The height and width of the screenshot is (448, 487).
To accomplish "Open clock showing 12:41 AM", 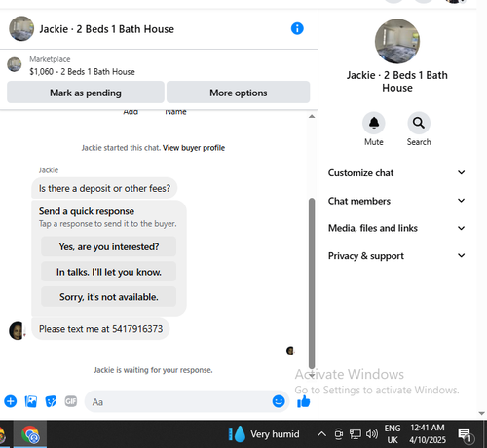I will coord(428,434).
